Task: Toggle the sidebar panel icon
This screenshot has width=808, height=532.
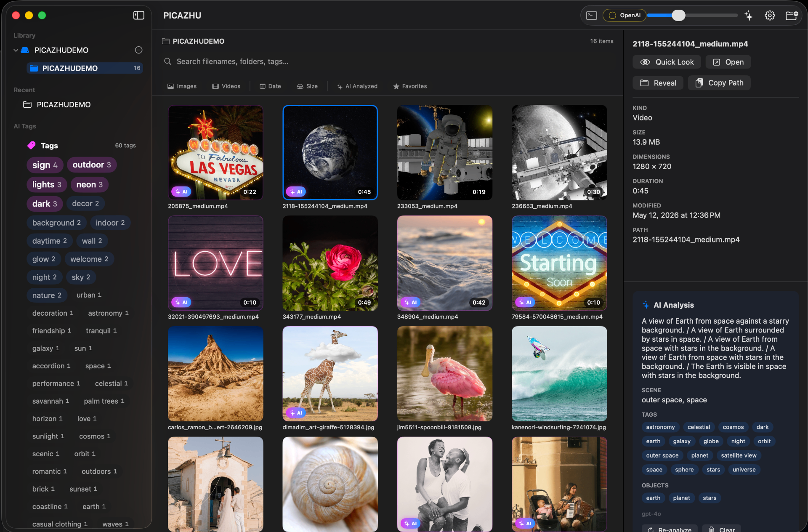Action: point(138,15)
